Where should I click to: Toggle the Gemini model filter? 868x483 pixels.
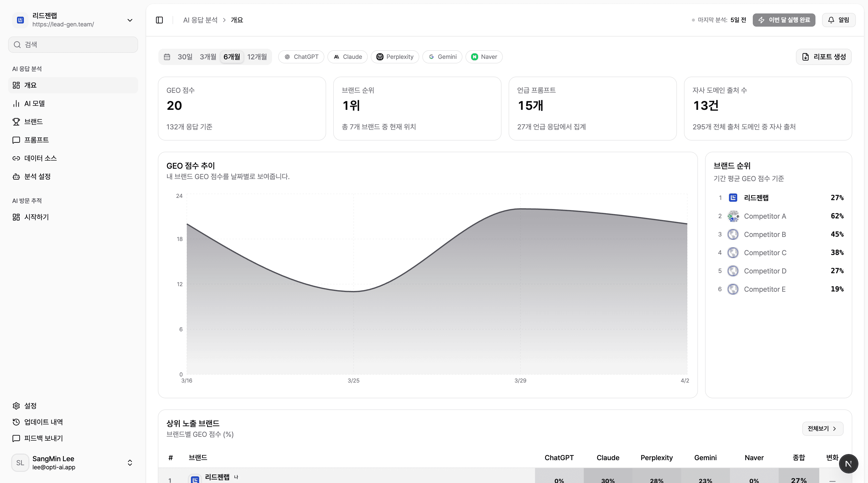pyautogui.click(x=442, y=57)
